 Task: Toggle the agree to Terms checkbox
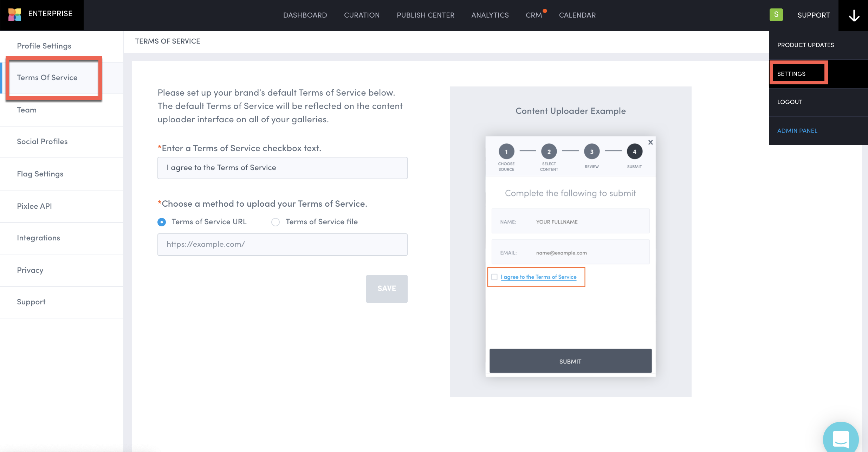[494, 277]
